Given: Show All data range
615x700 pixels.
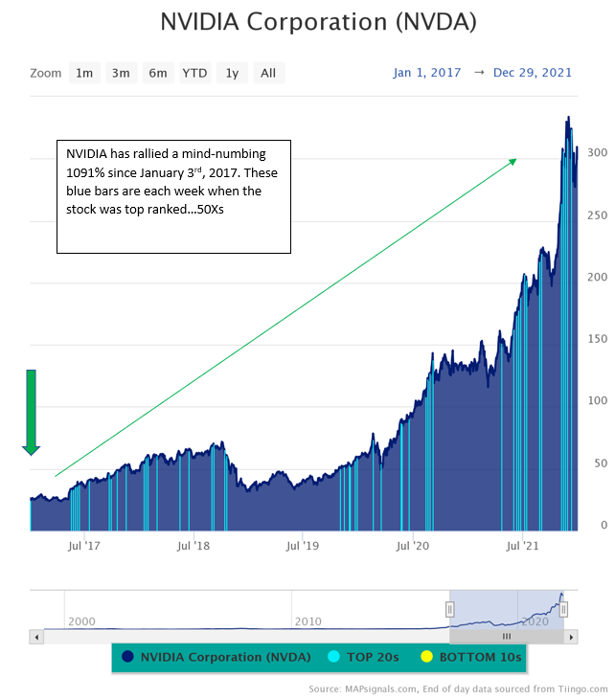Looking at the screenshot, I should [268, 73].
